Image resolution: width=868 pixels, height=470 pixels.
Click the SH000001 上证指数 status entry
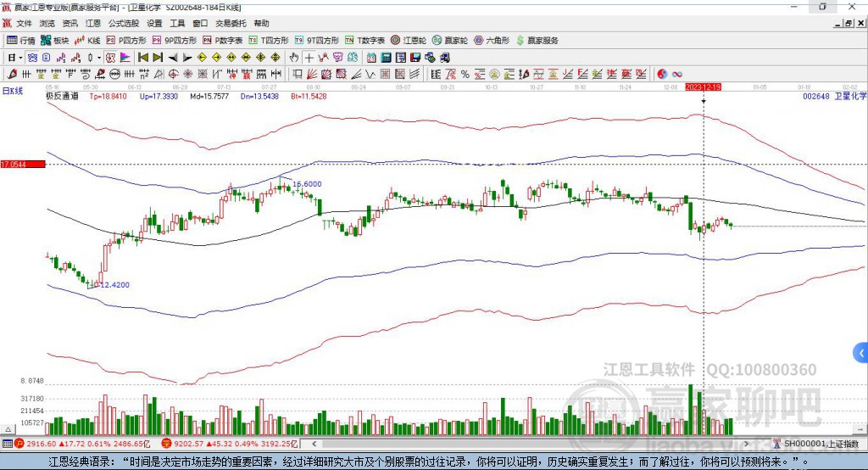click(x=816, y=444)
